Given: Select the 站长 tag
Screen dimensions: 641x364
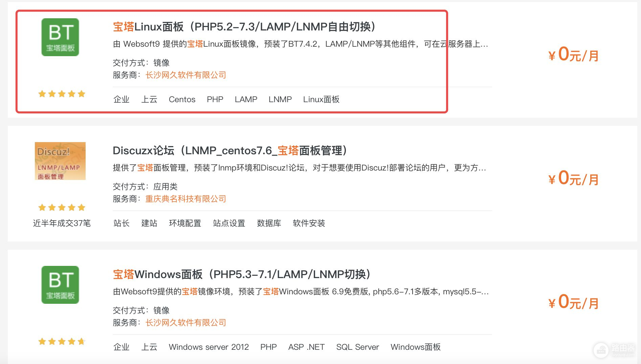Looking at the screenshot, I should point(121,223).
